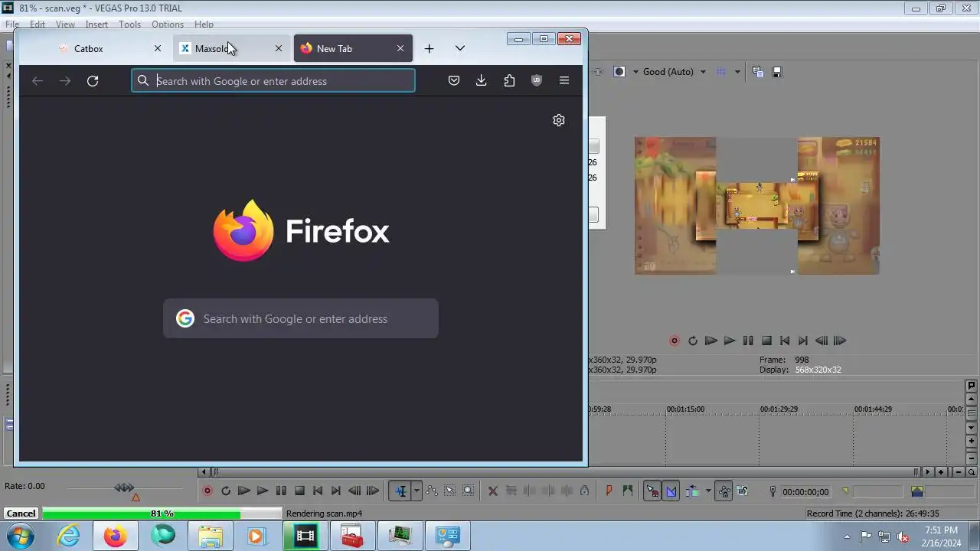The height and width of the screenshot is (551, 980).
Task: Click Save to Pocket icon in Firefox
Action: click(454, 80)
